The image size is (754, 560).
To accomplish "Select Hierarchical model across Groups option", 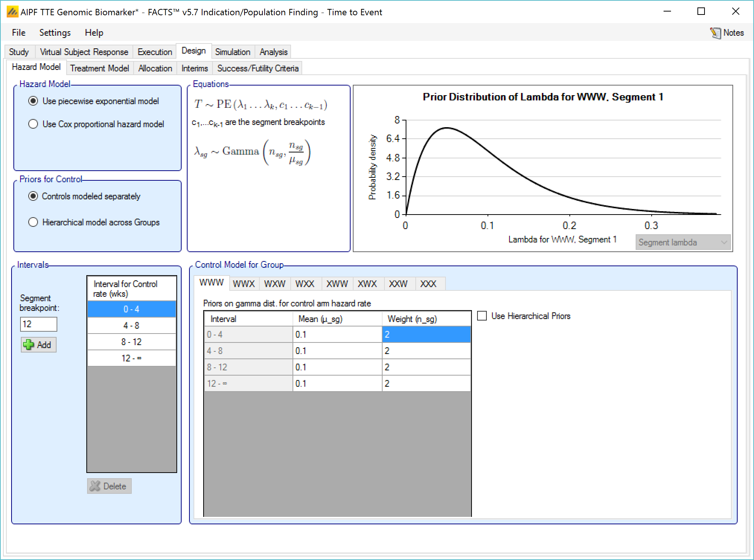I will pyautogui.click(x=33, y=222).
